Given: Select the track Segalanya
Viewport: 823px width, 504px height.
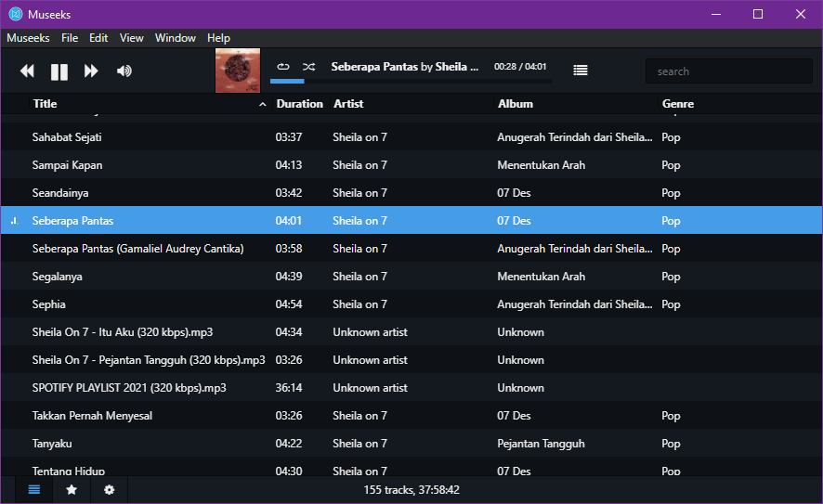Looking at the screenshot, I should [x=58, y=277].
